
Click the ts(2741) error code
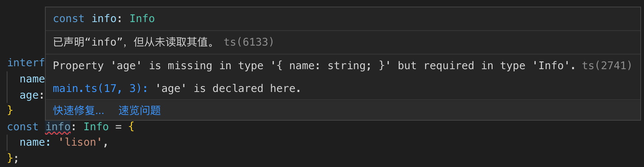[606, 65]
